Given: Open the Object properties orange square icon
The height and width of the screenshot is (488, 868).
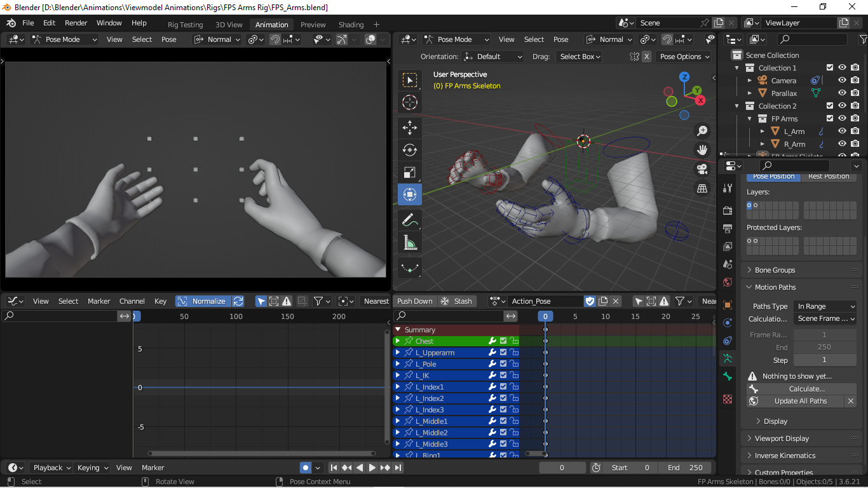Looking at the screenshot, I should 728,305.
